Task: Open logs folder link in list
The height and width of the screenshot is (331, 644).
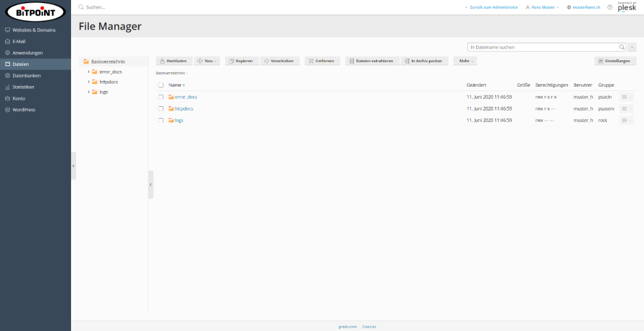Action: pos(179,120)
